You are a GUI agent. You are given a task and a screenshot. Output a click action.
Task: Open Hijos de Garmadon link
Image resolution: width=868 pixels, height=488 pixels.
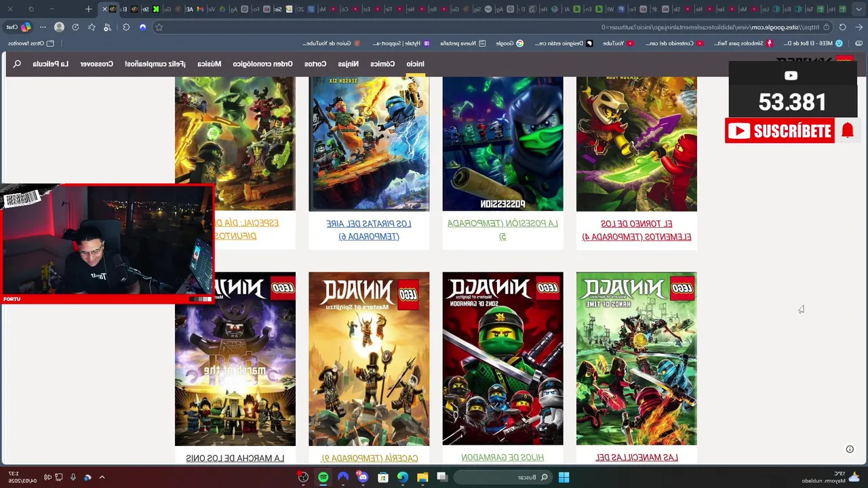(502, 457)
